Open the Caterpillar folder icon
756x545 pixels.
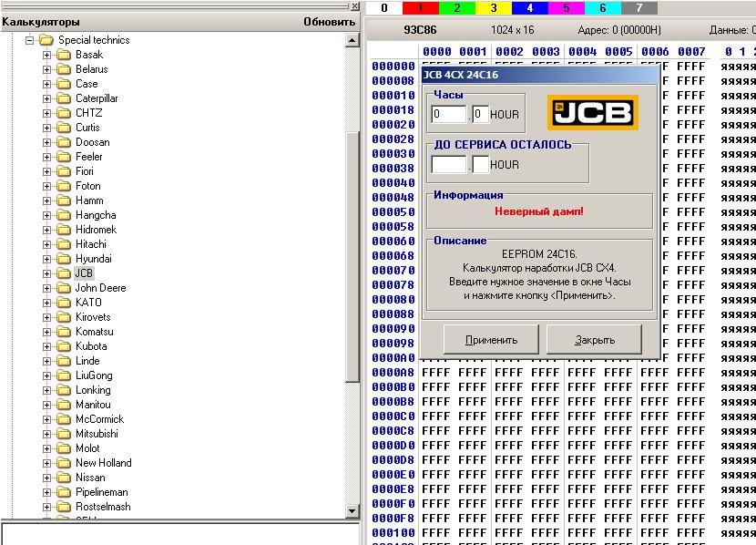tap(64, 98)
